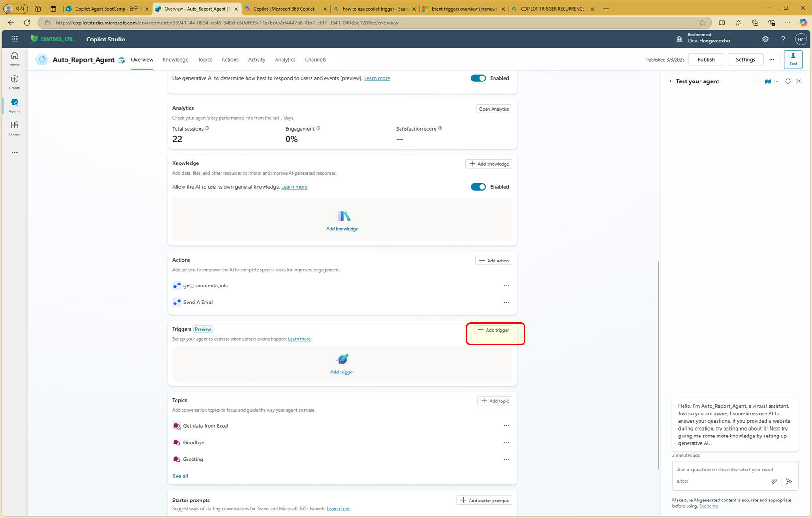This screenshot has width=812, height=518.
Task: Click the Add action button
Action: coord(494,261)
